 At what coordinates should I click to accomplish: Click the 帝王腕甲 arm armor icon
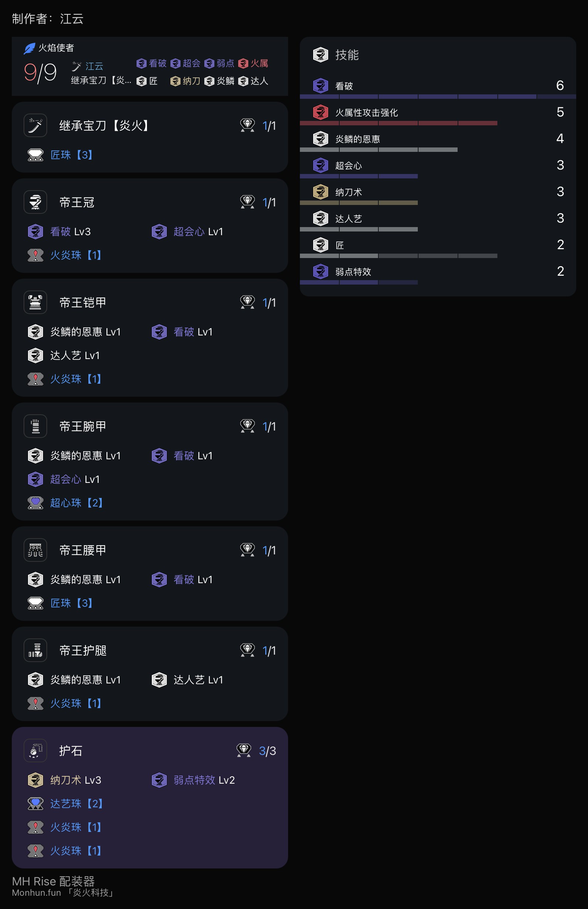(x=35, y=426)
